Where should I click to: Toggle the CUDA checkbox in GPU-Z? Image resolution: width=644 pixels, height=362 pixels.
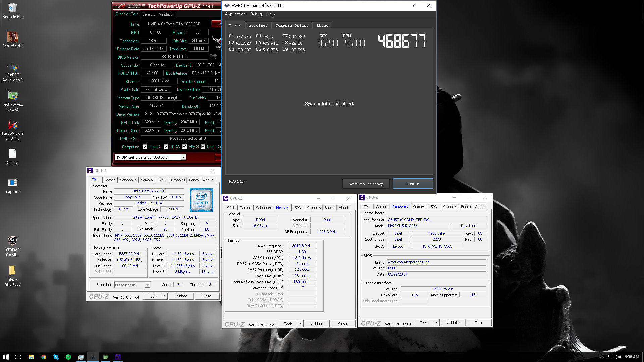[x=166, y=147]
